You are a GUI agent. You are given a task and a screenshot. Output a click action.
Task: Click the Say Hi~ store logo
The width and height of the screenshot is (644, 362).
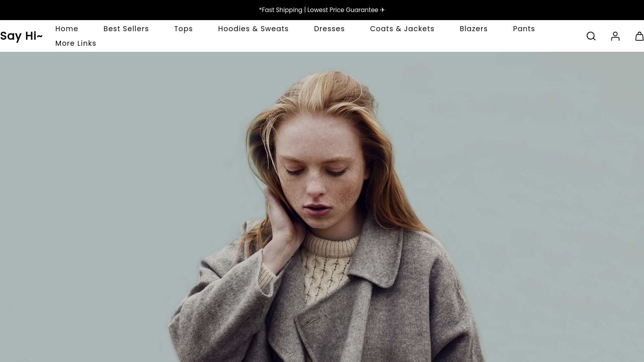tap(21, 36)
